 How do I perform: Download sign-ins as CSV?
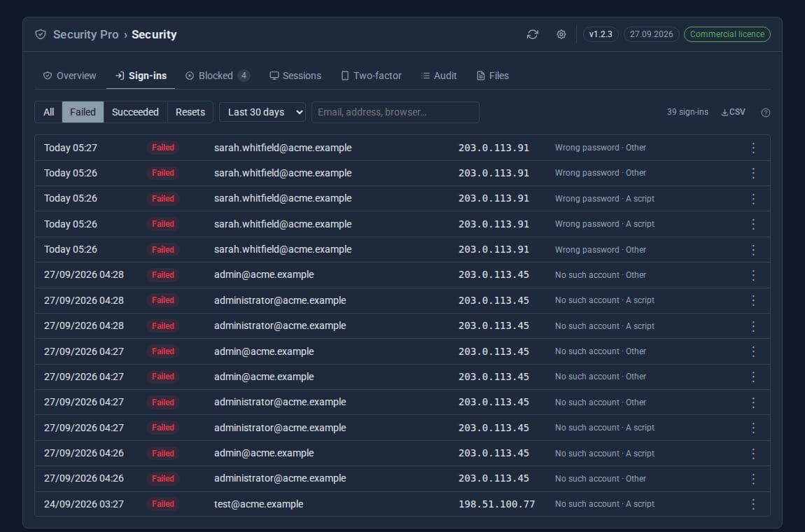coord(733,112)
